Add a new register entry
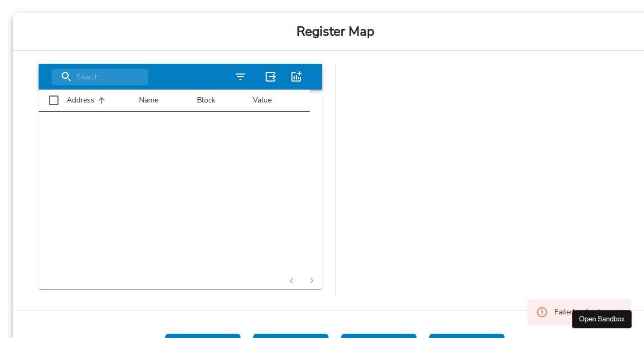Screen dimensions: 644x338 (296, 77)
